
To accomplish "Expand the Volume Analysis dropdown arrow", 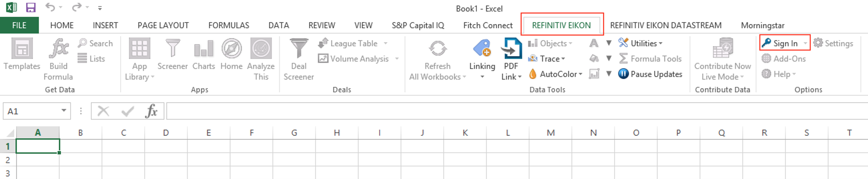I will [x=397, y=59].
